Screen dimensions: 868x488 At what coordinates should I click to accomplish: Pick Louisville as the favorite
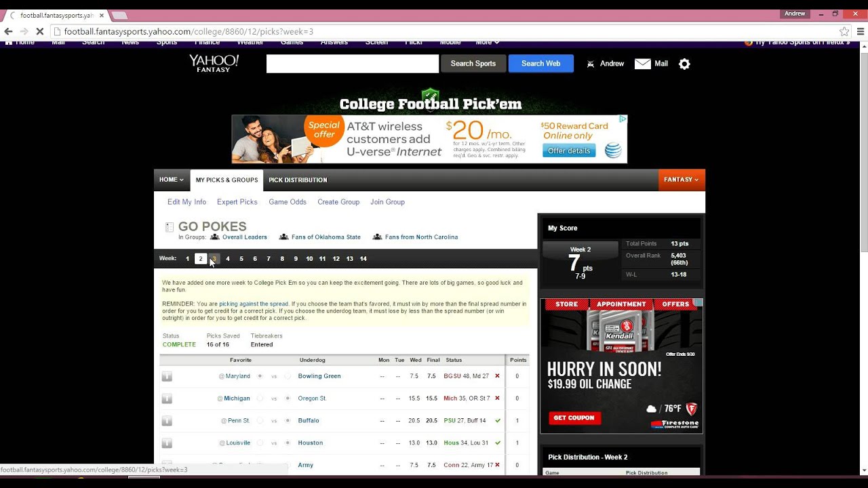tap(260, 443)
